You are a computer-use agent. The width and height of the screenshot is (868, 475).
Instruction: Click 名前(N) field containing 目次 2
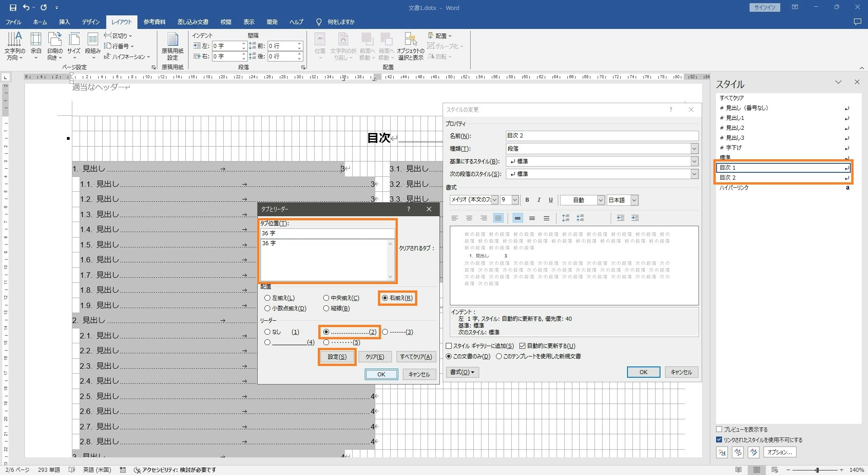coord(602,136)
